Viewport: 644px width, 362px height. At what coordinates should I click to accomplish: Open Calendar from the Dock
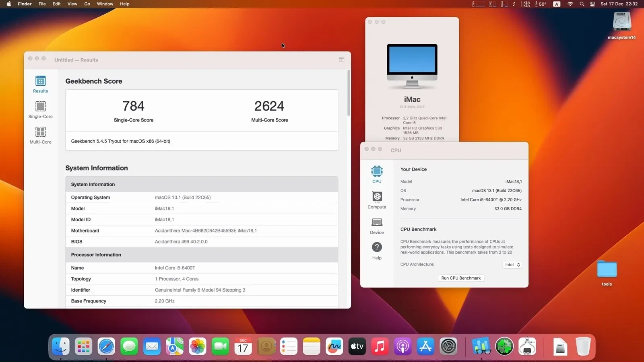243,346
